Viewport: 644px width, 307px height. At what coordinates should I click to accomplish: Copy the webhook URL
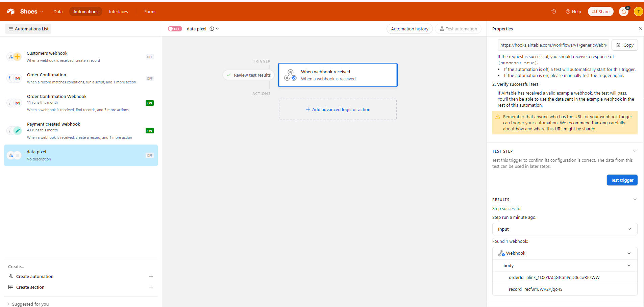pos(625,45)
